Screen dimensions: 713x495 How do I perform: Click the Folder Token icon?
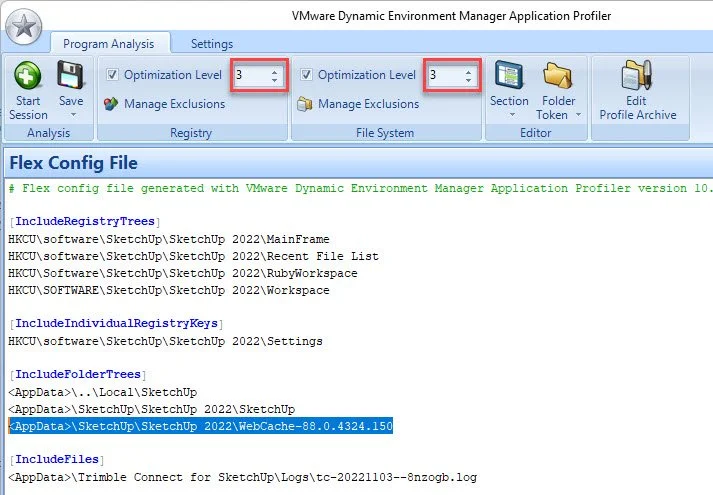pos(558,75)
